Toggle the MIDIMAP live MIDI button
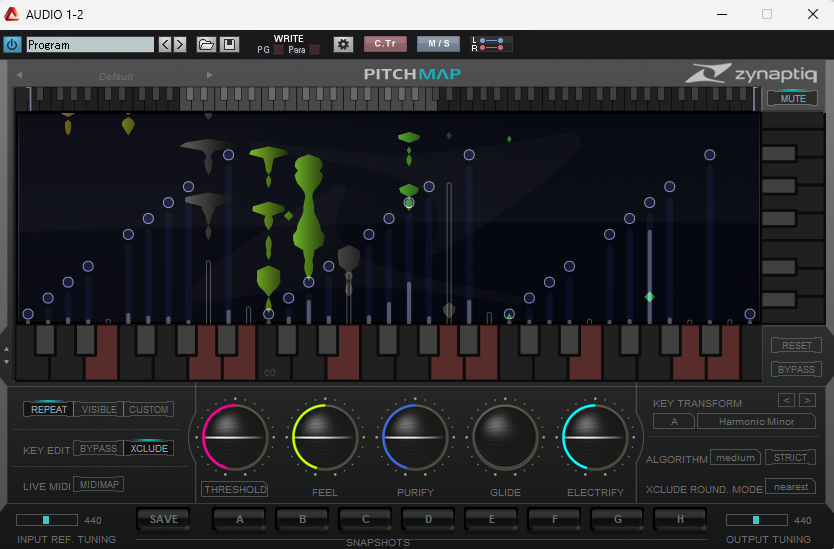Screen dimensions: 834x549 pos(99,485)
